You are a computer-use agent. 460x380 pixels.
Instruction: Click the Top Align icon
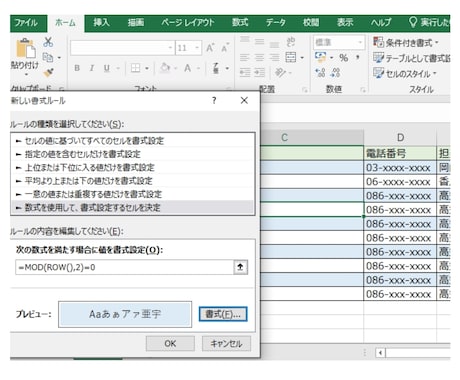[x=245, y=40]
